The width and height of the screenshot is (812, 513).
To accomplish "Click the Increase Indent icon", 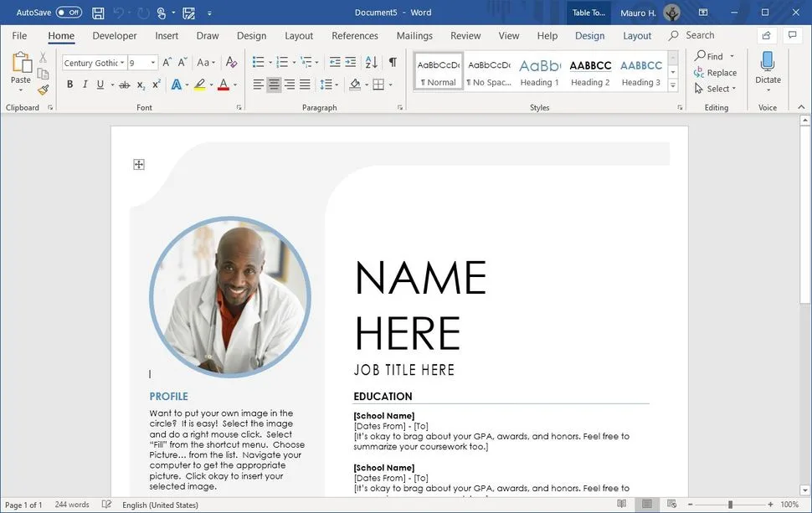I will [x=351, y=62].
